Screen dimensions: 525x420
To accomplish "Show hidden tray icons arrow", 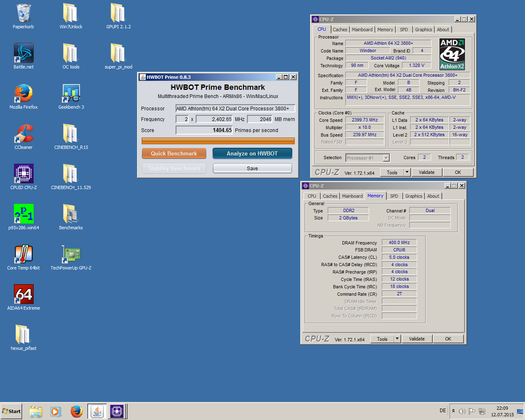I will click(x=453, y=411).
